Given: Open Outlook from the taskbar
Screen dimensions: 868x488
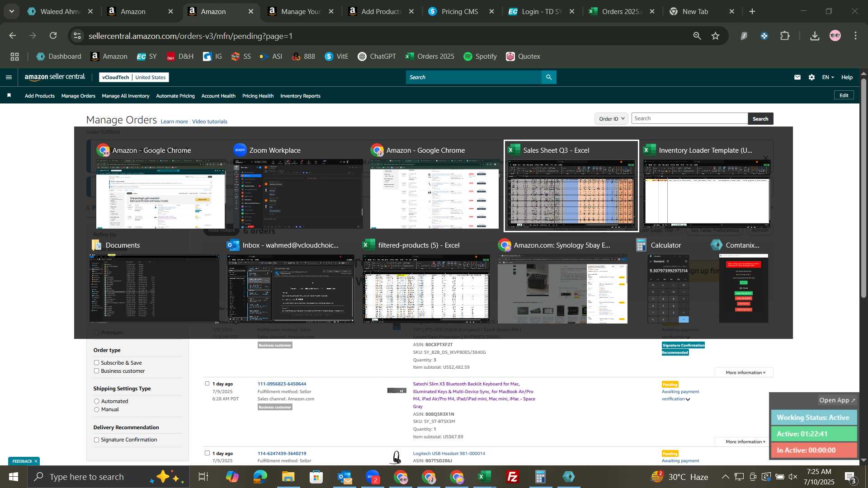Looking at the screenshot, I should [x=344, y=477].
